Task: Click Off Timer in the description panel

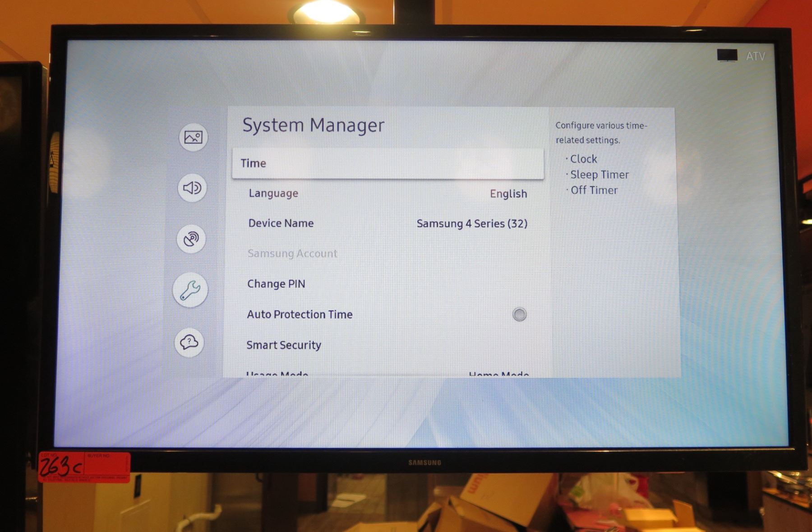Action: point(594,190)
